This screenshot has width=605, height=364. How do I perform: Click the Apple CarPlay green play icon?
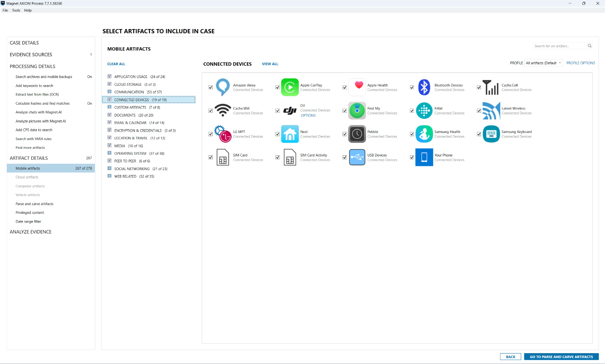[290, 87]
